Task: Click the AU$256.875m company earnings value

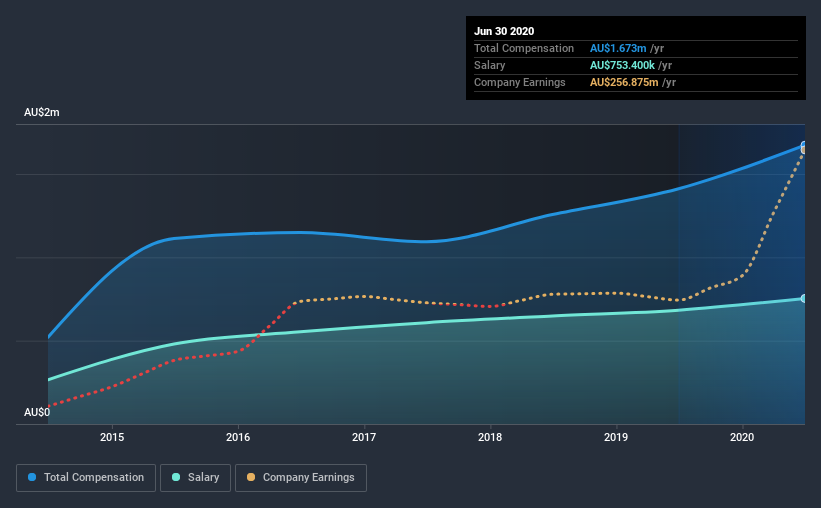Action: (x=624, y=82)
